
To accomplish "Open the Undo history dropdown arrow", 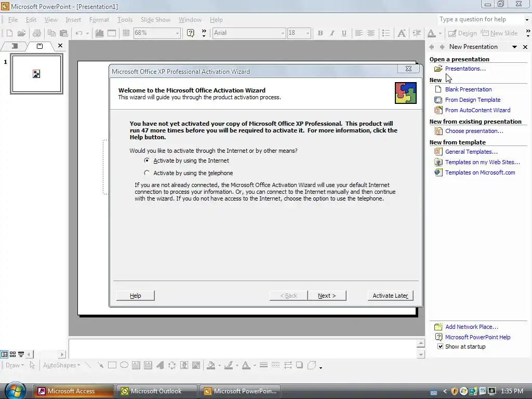I will tap(87, 33).
